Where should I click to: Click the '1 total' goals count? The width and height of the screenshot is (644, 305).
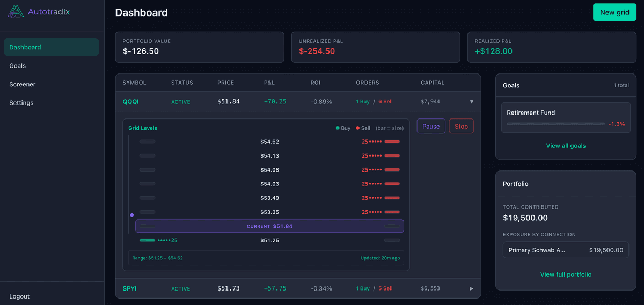point(621,85)
